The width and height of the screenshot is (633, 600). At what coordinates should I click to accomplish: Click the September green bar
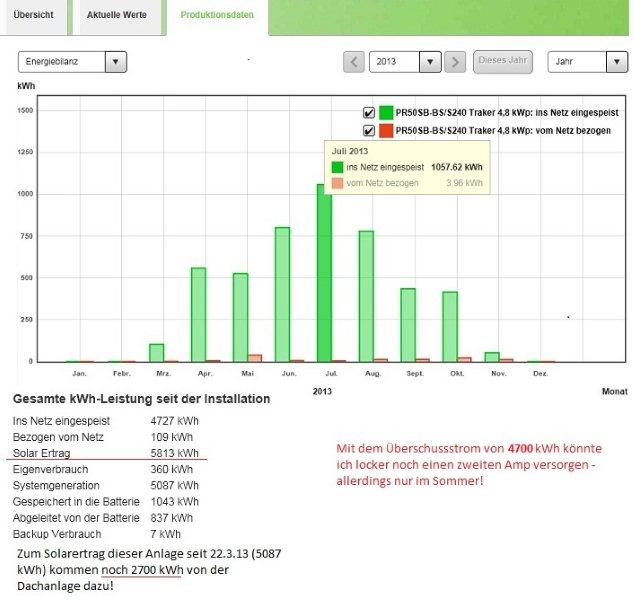[408, 325]
